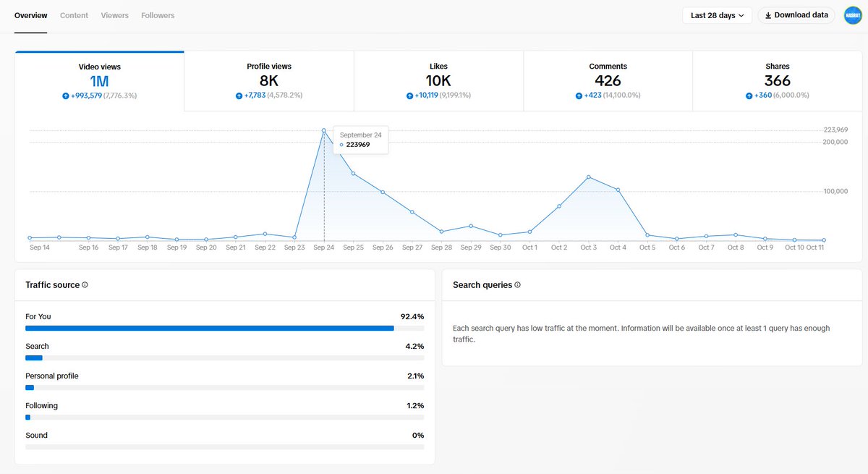Click the profile avatar in top right
Viewport: 868px width, 474px height.
853,14
